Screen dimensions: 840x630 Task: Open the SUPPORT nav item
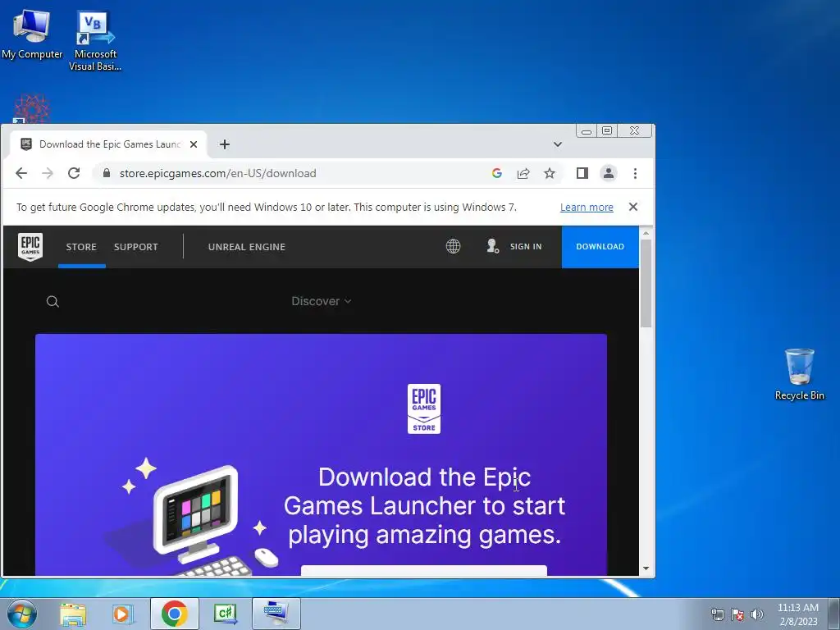click(136, 247)
